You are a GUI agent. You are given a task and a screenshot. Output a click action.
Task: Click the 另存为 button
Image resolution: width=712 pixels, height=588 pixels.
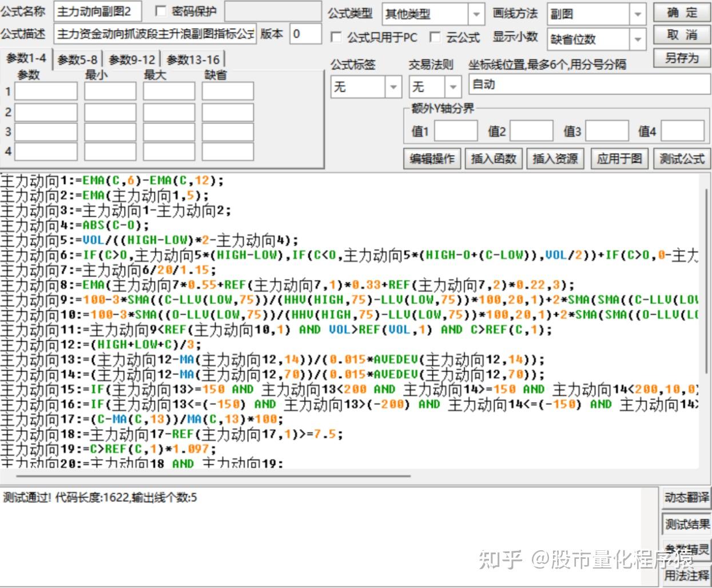tap(682, 58)
